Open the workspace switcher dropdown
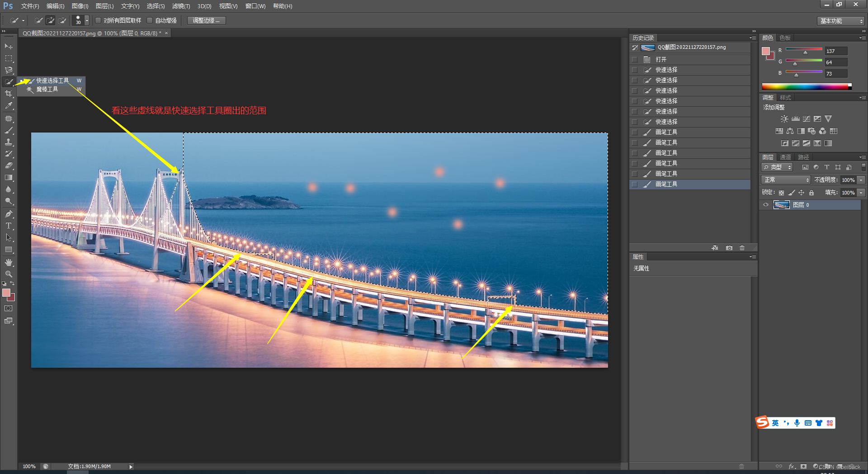 click(x=841, y=21)
